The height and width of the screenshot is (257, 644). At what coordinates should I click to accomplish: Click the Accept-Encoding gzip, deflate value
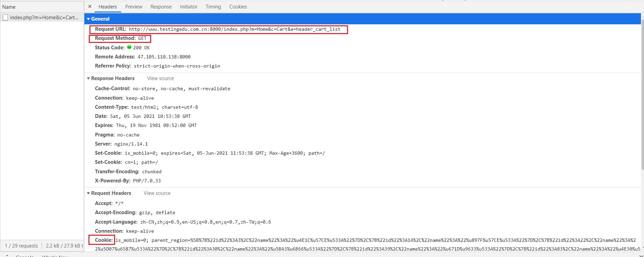pyautogui.click(x=157, y=213)
